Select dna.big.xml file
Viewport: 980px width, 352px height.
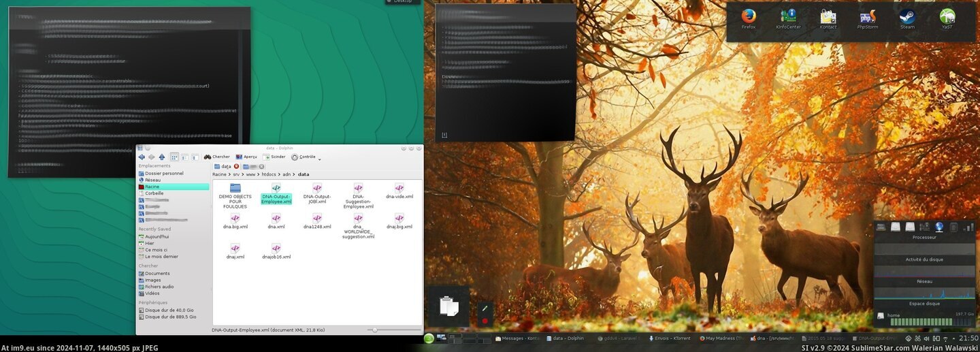[235, 221]
